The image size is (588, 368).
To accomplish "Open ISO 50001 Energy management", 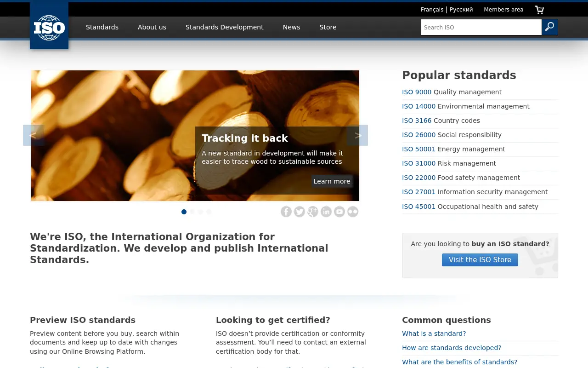I will tap(453, 149).
